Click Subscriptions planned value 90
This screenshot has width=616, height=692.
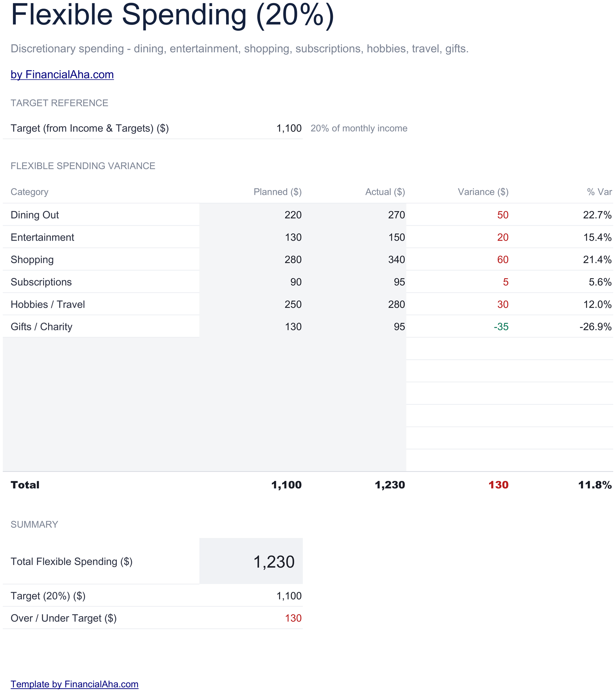pos(296,282)
